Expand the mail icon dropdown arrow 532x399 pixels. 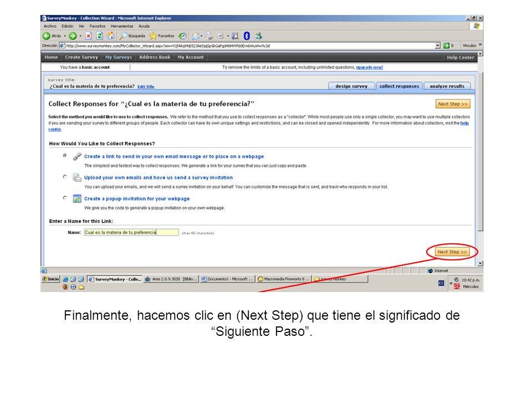coord(202,36)
